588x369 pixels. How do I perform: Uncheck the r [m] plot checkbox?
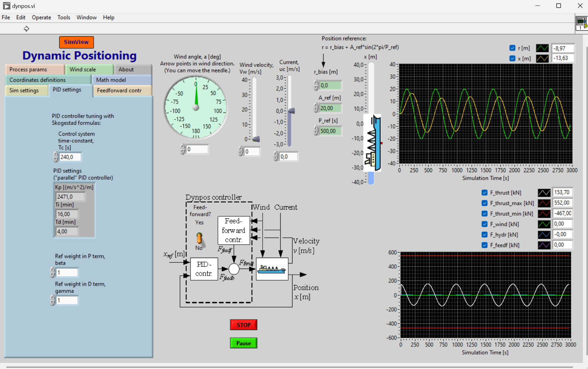click(512, 48)
